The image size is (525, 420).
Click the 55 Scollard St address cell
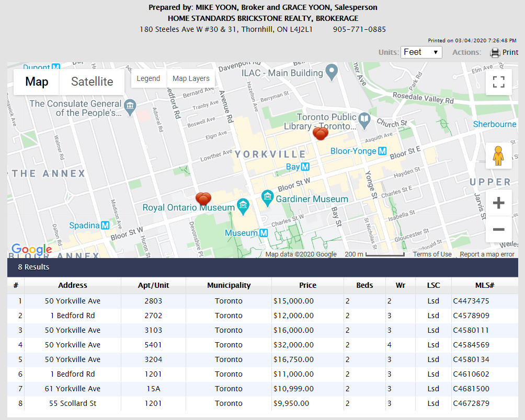(x=73, y=403)
